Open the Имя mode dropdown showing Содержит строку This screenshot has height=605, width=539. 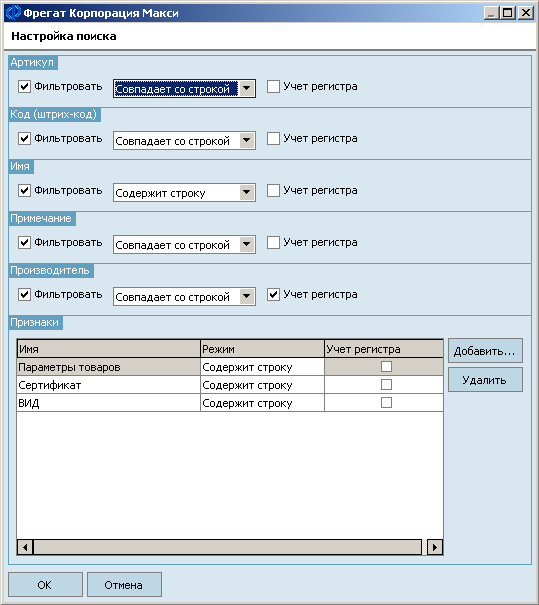[247, 193]
